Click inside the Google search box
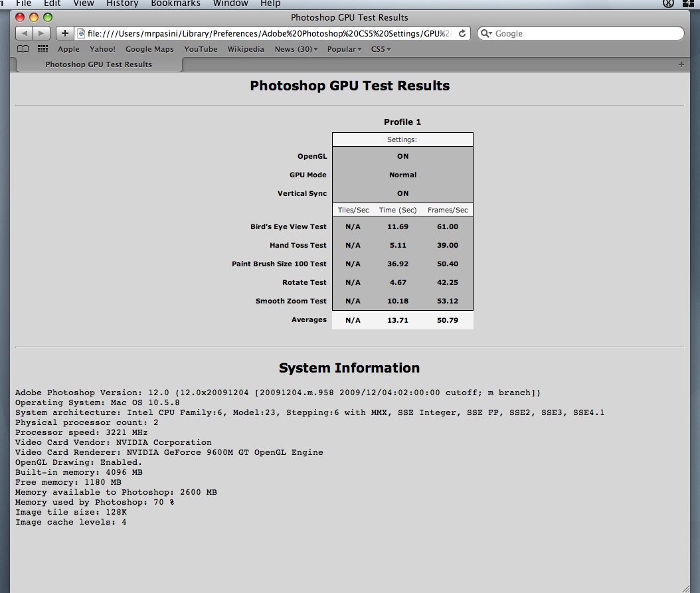This screenshot has width=700, height=593. click(x=584, y=33)
